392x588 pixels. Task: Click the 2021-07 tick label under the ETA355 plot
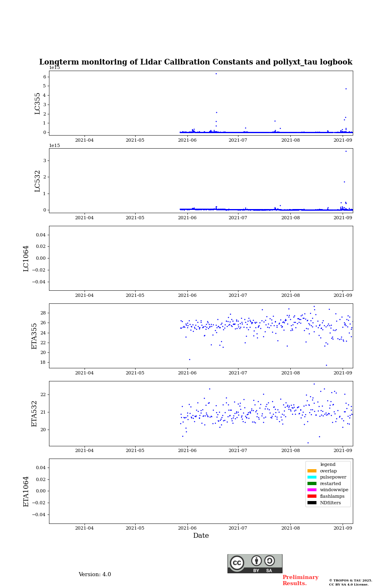[238, 373]
